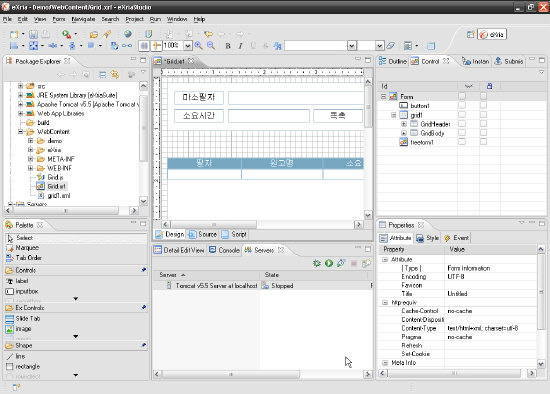Screen dimensions: 550x394
Task: Start the server with the green play icon
Action: click(329, 263)
